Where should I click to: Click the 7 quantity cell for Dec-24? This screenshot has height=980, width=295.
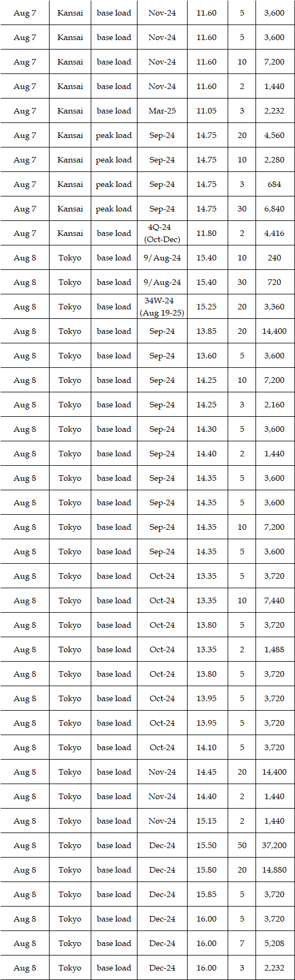click(x=242, y=943)
